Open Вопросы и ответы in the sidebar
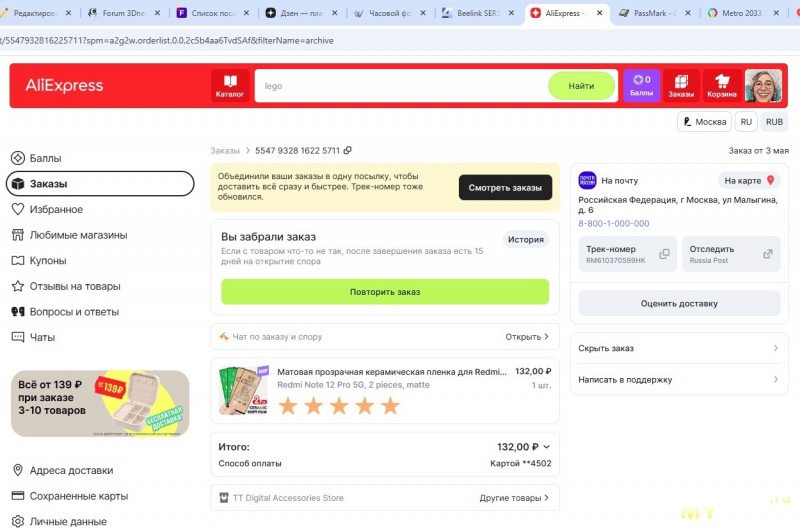Viewport: 800px width, 529px height. coord(65,311)
